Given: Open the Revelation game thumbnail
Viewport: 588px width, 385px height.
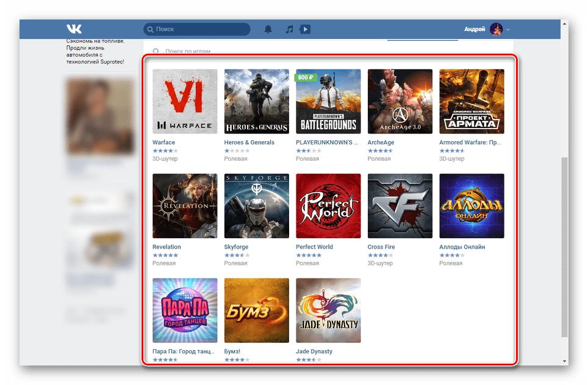Looking at the screenshot, I should (185, 206).
